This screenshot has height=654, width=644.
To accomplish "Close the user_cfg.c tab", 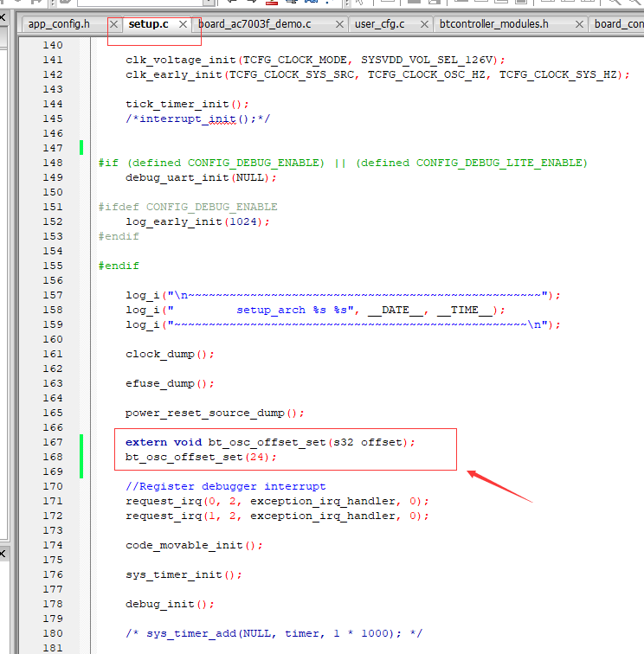I will 424,24.
